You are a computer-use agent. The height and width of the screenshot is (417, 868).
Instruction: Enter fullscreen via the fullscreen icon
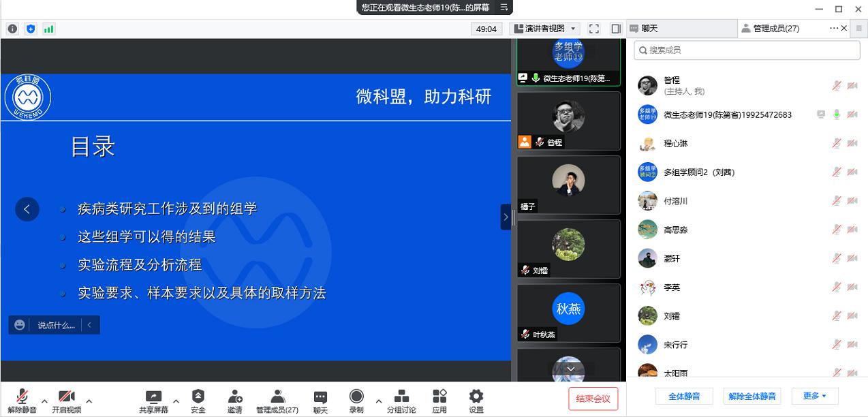pyautogui.click(x=593, y=29)
